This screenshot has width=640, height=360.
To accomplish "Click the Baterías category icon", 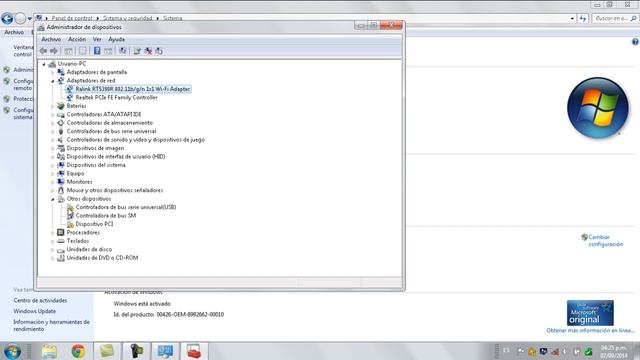I will tap(61, 106).
